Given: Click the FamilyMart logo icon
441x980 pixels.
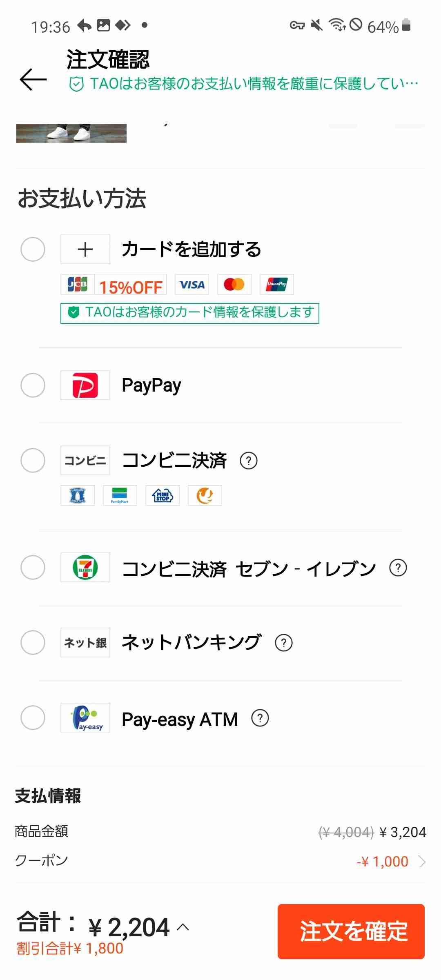Looking at the screenshot, I should (x=120, y=495).
